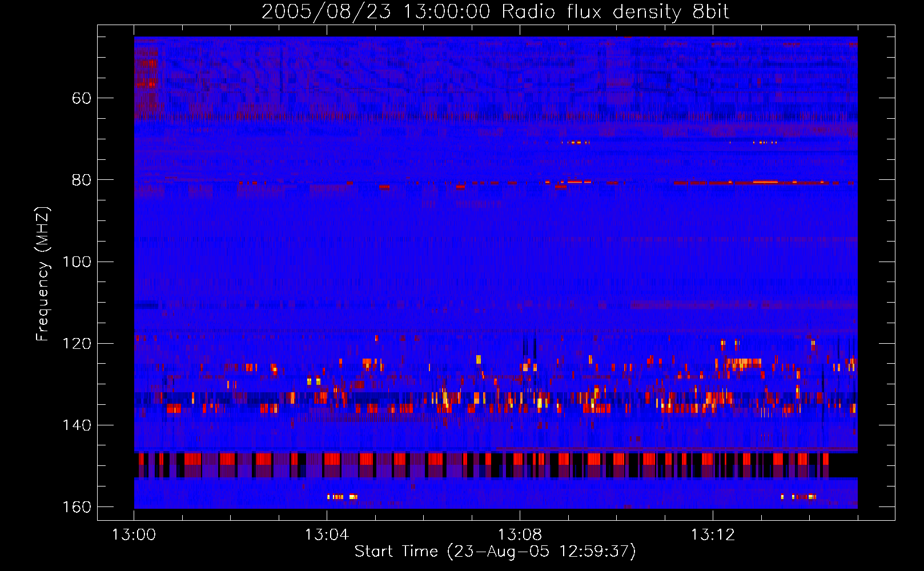Image resolution: width=924 pixels, height=571 pixels.
Task: Click the 120 frequency tick label
Action: point(77,343)
